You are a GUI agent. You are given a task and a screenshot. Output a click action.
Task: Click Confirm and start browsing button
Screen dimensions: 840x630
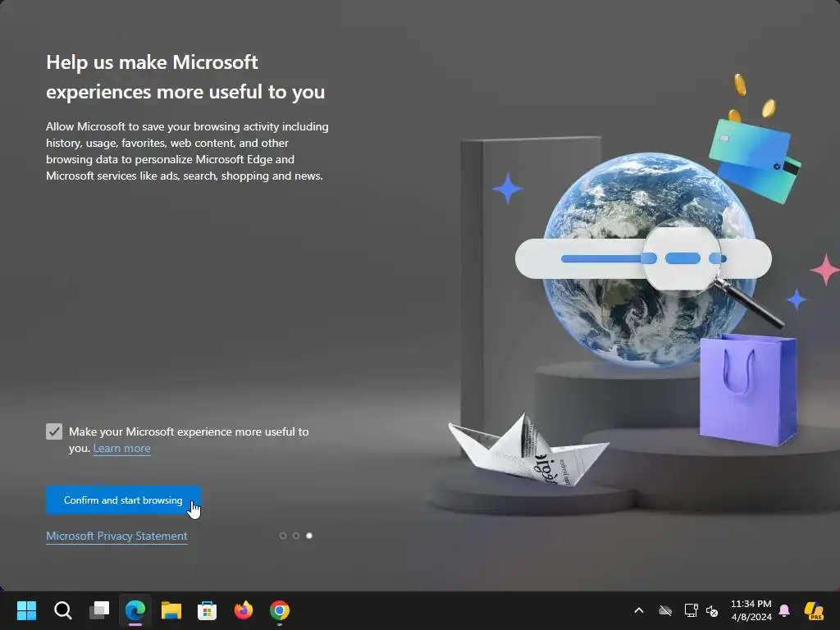[x=123, y=500]
